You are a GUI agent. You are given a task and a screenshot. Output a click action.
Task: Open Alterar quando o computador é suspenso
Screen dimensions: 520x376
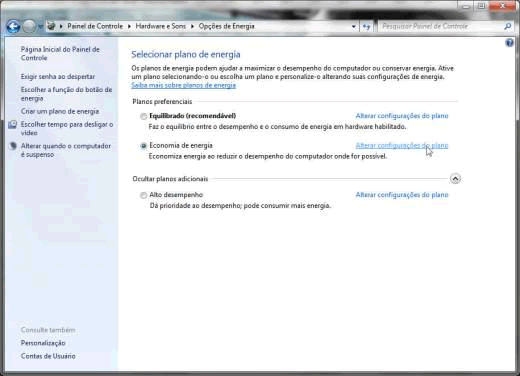[x=66, y=150]
